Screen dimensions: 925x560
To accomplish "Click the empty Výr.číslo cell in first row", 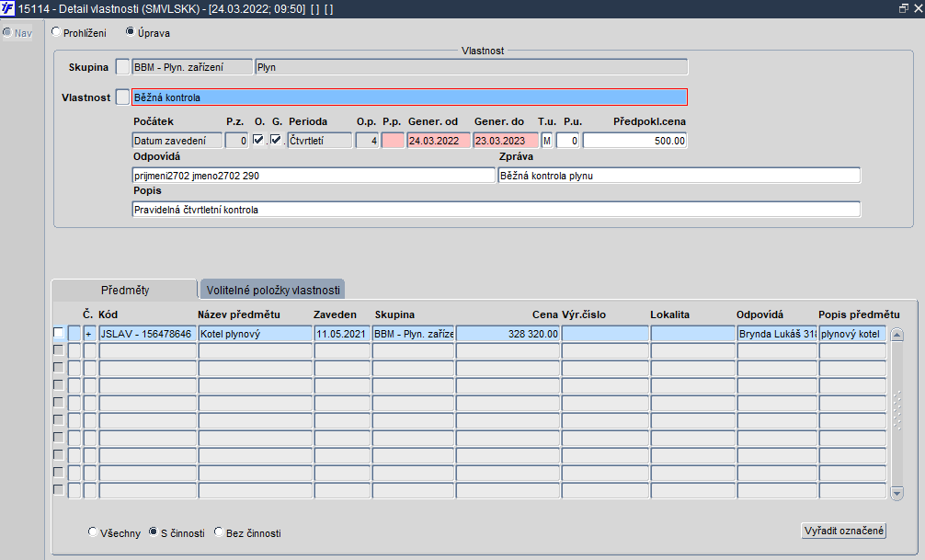I will click(605, 334).
